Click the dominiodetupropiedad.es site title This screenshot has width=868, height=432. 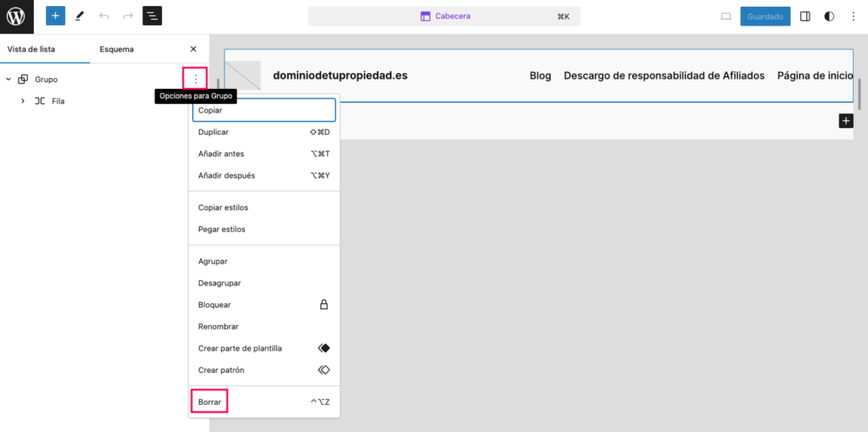[341, 75]
